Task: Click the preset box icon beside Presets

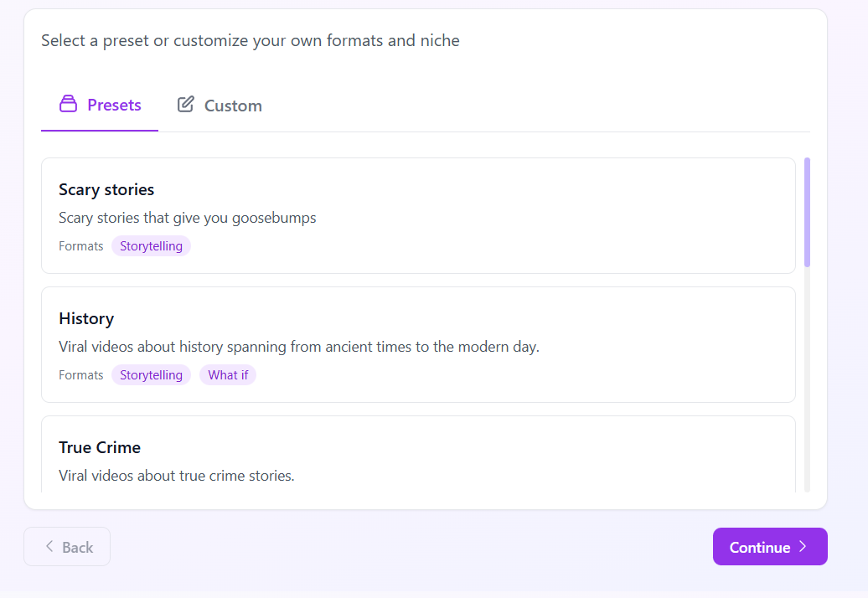Action: click(68, 104)
